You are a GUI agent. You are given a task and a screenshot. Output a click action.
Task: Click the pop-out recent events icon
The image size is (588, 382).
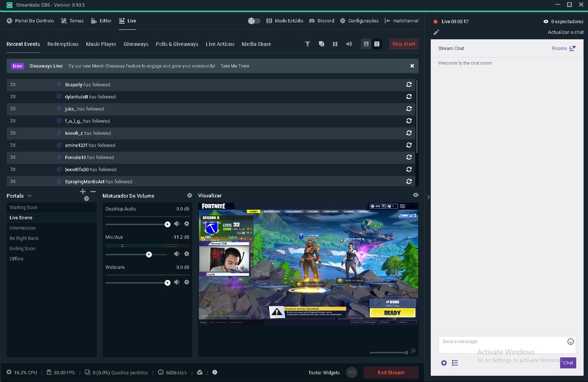pos(321,44)
